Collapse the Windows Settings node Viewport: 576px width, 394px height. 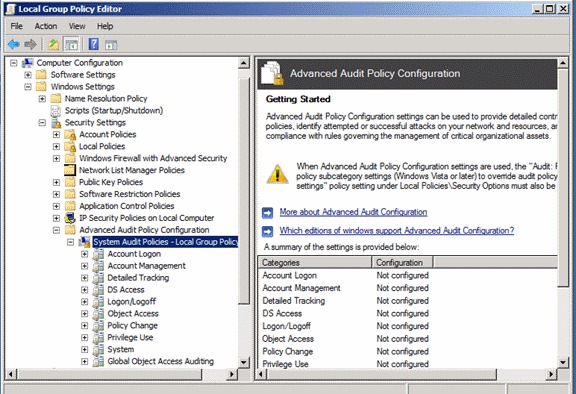[28, 87]
